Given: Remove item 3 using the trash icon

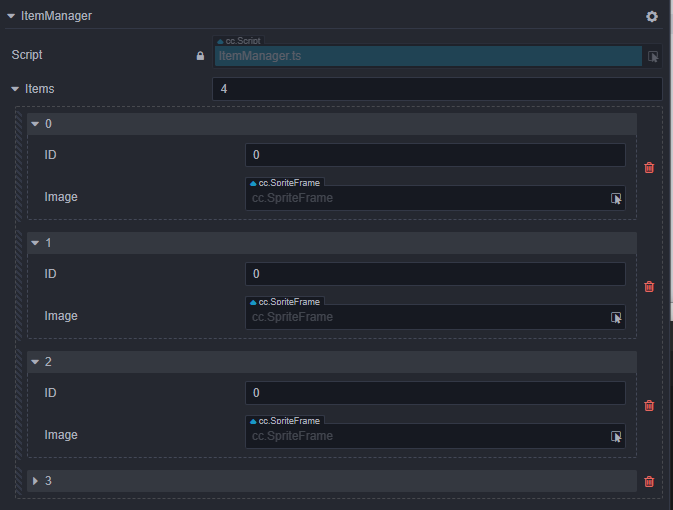Looking at the screenshot, I should 649,481.
